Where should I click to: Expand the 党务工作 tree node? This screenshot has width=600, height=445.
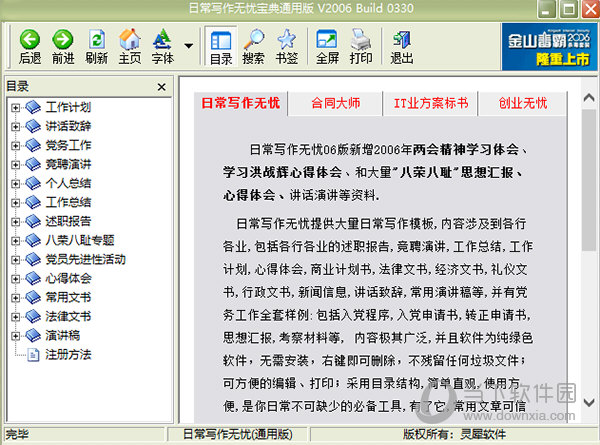[x=15, y=145]
